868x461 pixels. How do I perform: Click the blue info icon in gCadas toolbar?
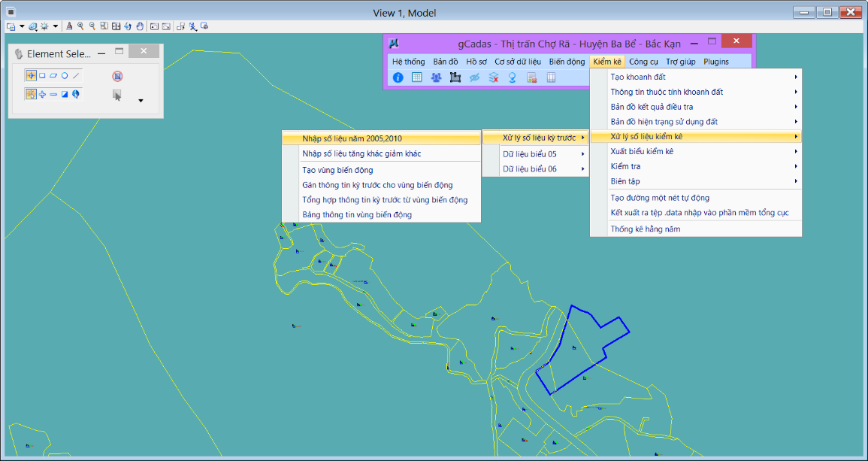[x=398, y=77]
